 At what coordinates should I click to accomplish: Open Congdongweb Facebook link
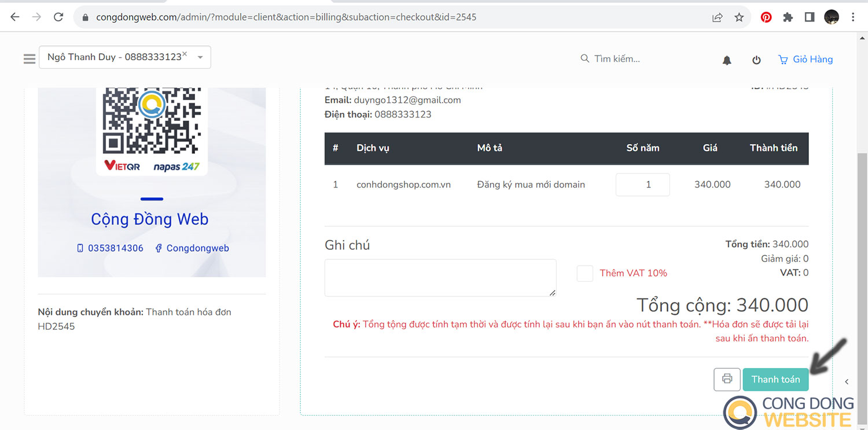(192, 248)
